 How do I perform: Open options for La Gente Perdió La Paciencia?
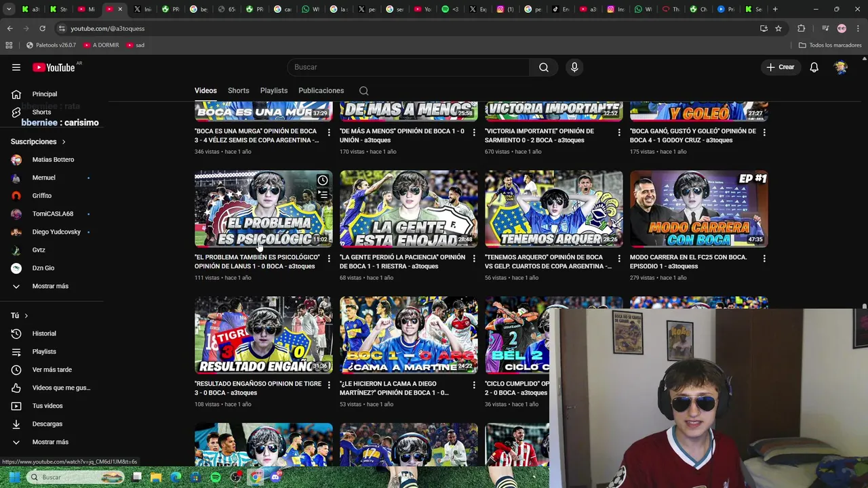474,258
